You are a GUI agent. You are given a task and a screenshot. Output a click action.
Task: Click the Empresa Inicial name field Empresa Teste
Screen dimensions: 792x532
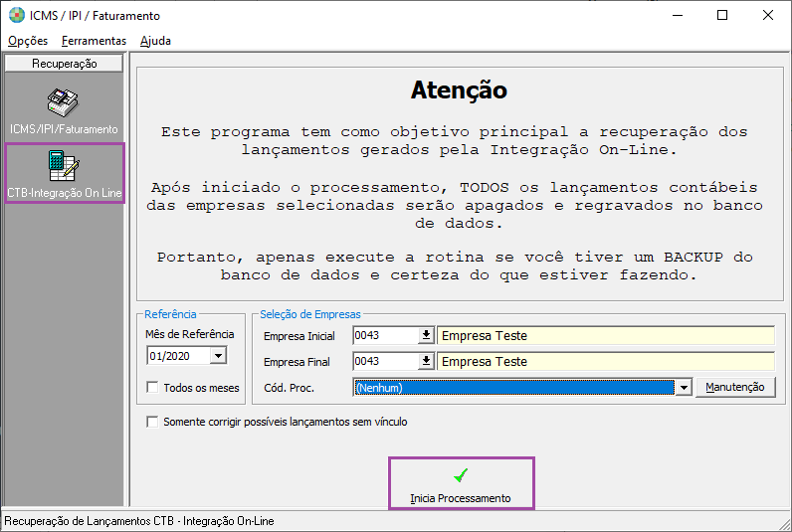(x=606, y=336)
